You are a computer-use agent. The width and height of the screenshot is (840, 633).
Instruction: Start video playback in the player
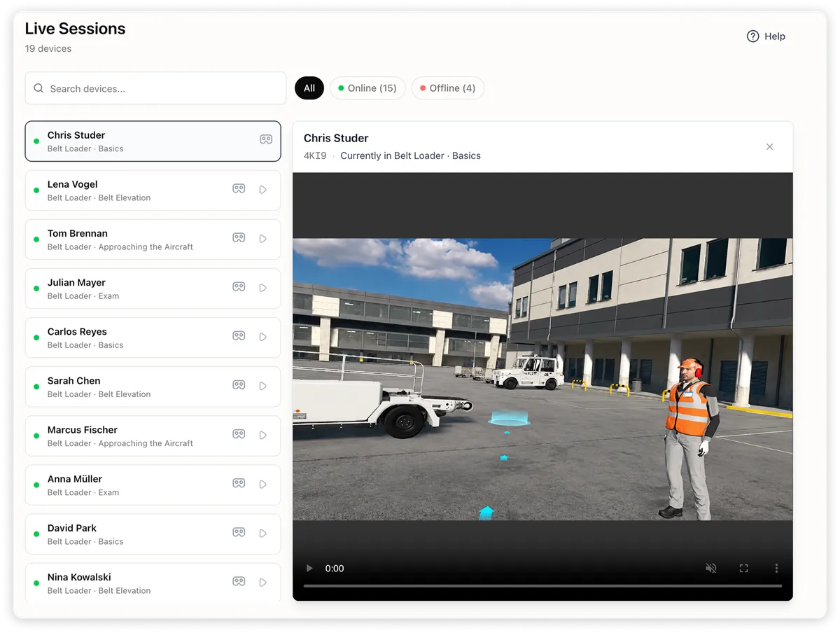pos(309,569)
